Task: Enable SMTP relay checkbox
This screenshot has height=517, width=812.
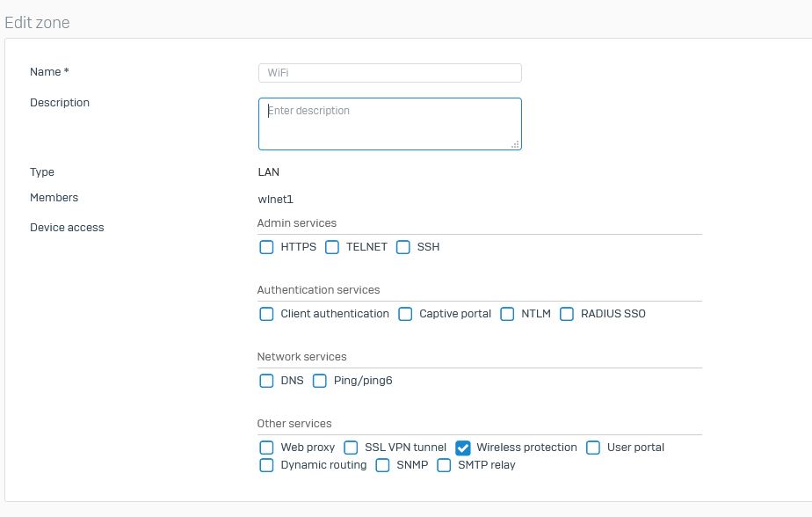Action: (x=444, y=465)
